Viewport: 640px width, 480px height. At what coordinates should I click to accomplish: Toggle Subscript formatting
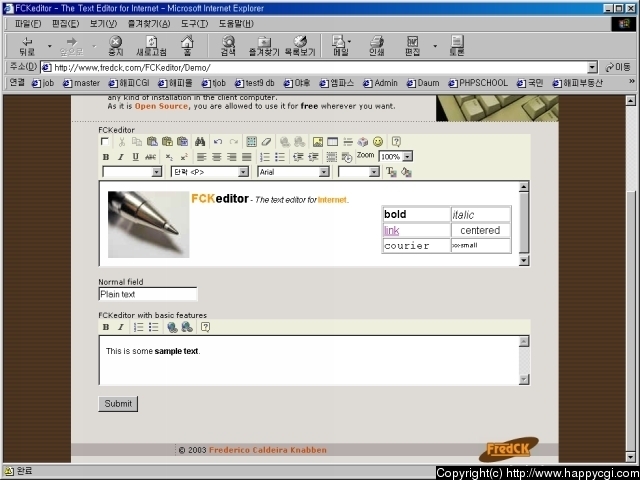pos(169,157)
